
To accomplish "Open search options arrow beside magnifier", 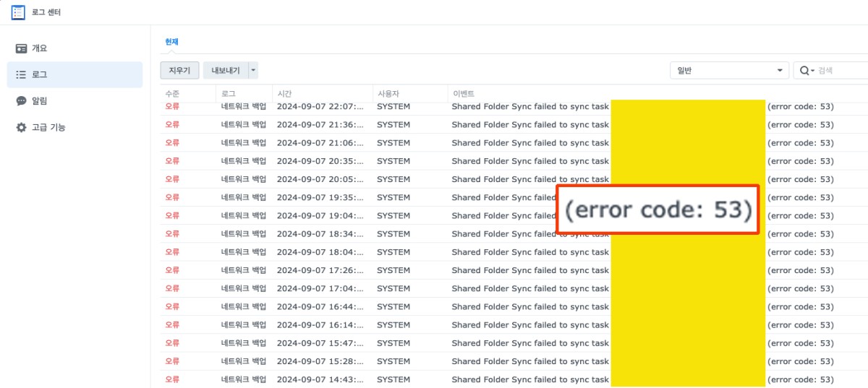I will click(x=813, y=70).
